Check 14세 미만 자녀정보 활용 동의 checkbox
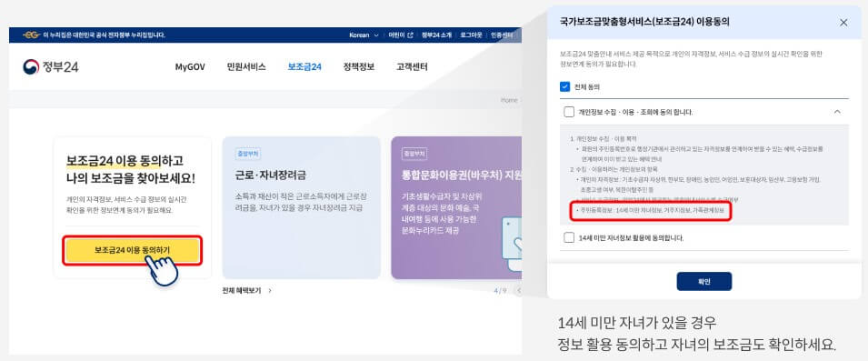Image resolution: width=868 pixels, height=361 pixels. (569, 238)
